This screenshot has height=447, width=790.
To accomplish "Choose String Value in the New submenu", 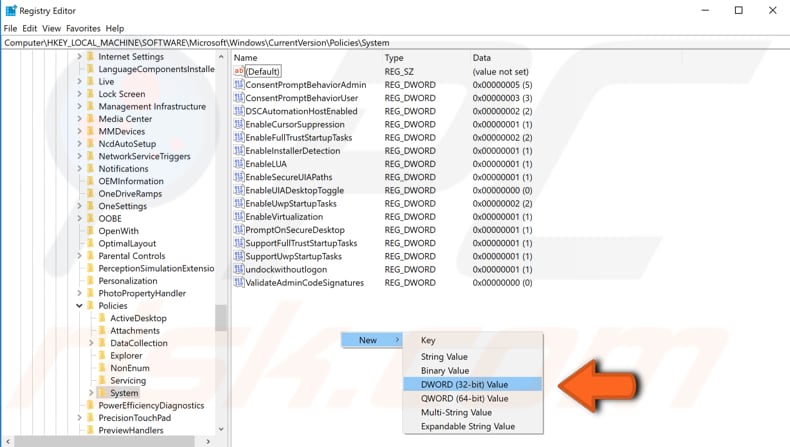I will (x=473, y=356).
